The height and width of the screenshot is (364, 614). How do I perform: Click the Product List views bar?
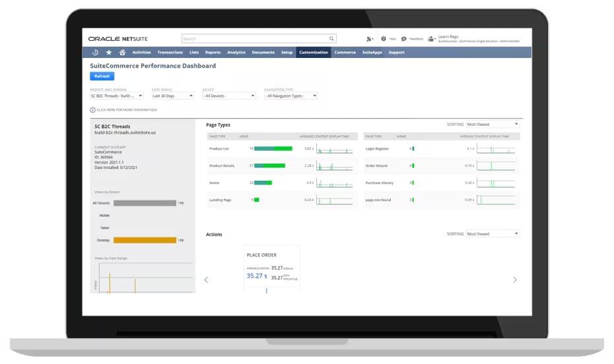click(x=273, y=148)
